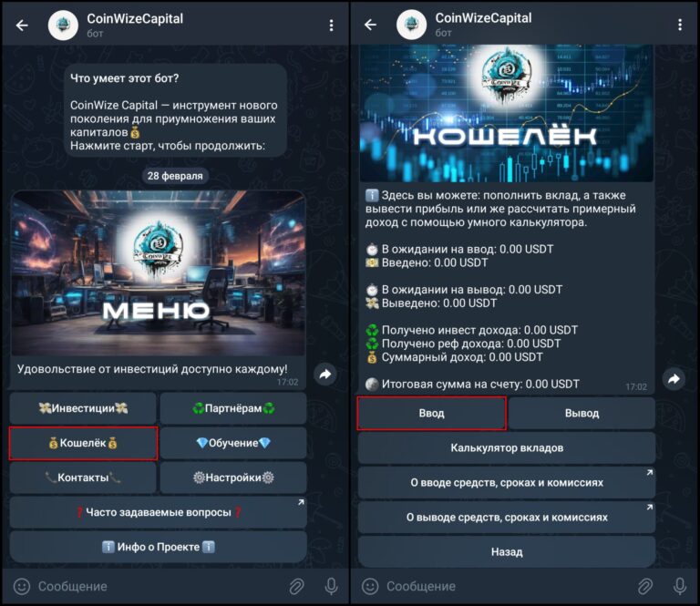Viewport: 700px width, 606px height.
Task: Tap microphone icon in right message bar
Action: pos(680,586)
